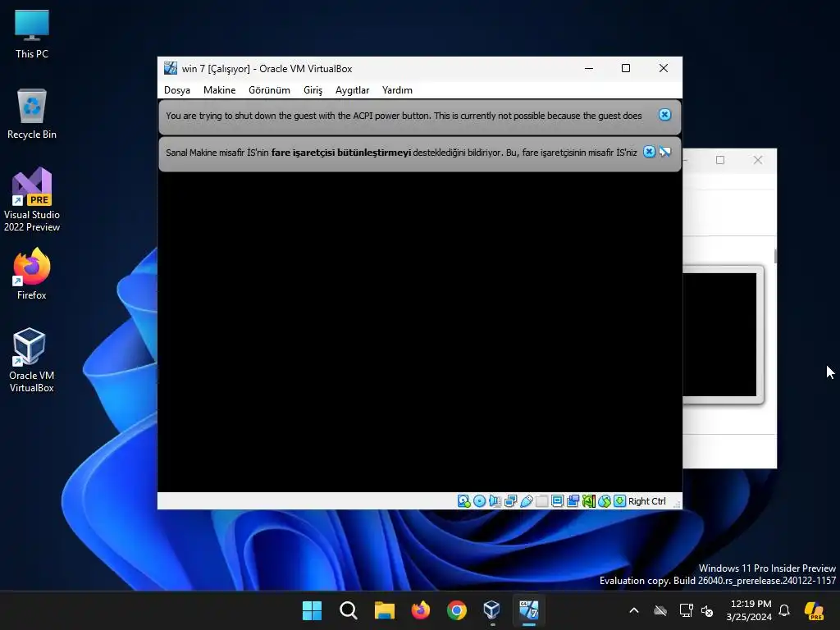Click the network tray icon
The image size is (840, 630).
click(687, 610)
